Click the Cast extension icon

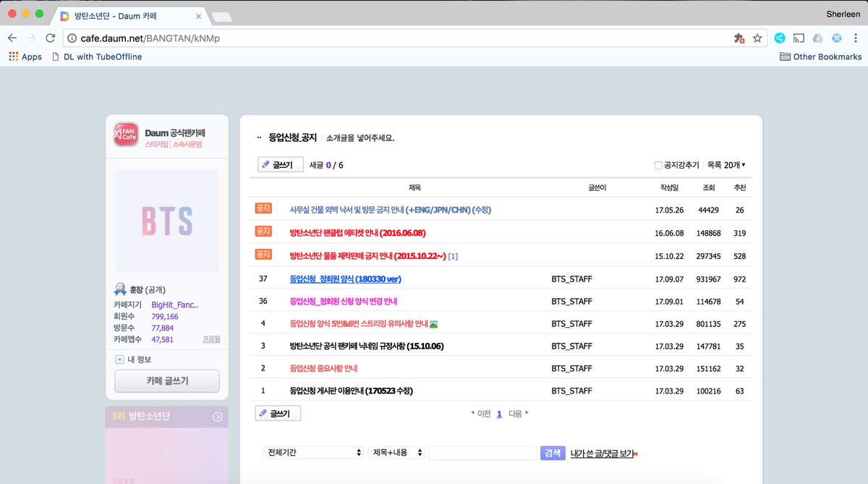799,38
